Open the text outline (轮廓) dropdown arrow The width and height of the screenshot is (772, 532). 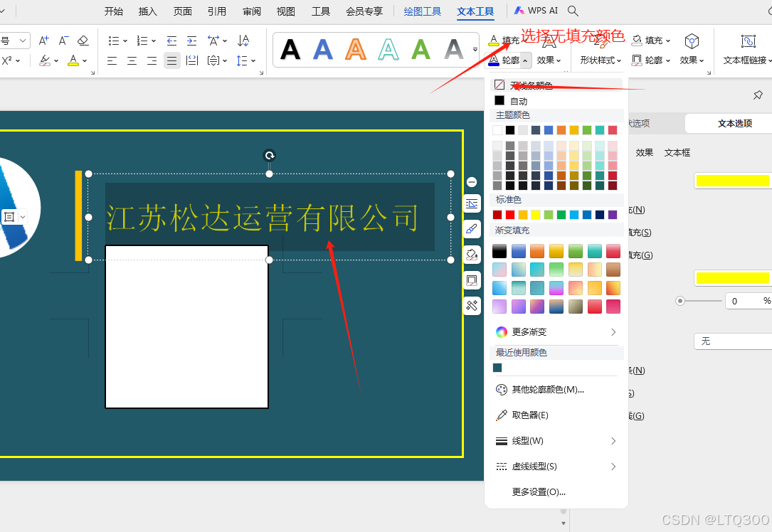click(525, 60)
